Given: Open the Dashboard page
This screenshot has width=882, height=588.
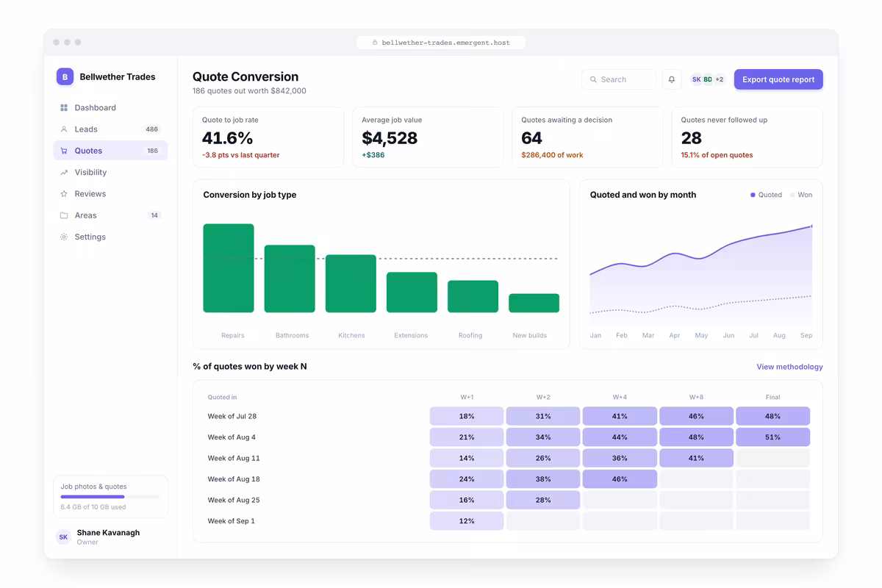Looking at the screenshot, I should [110, 108].
